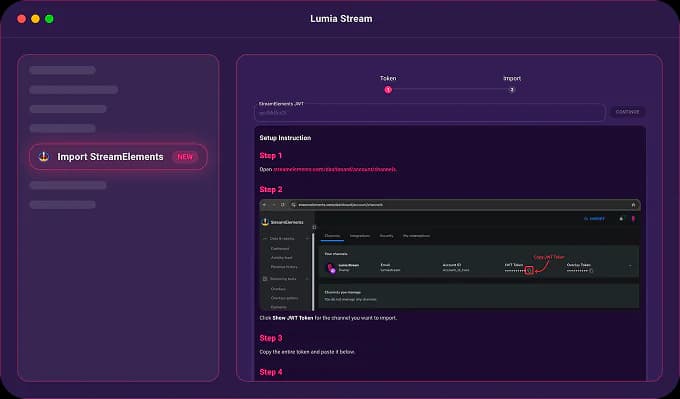Close the Lumia Stream window with red button
680x399 pixels.
(x=21, y=19)
